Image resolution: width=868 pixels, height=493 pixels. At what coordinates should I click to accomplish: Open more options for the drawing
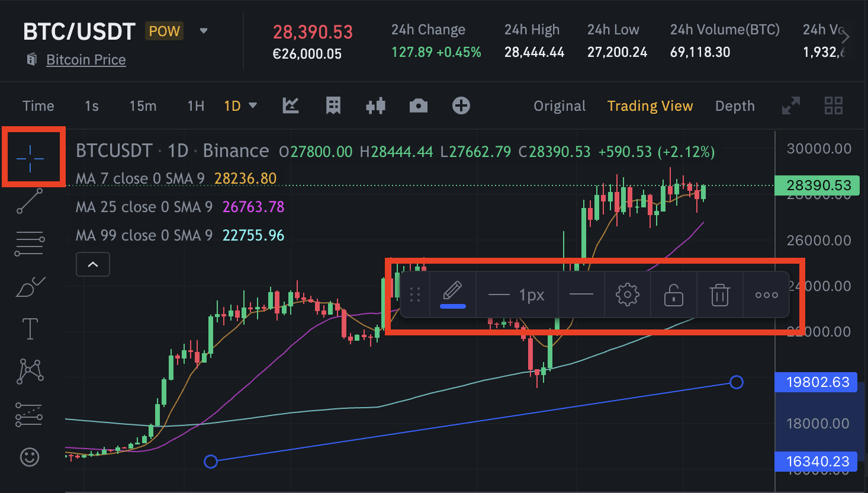[767, 294]
